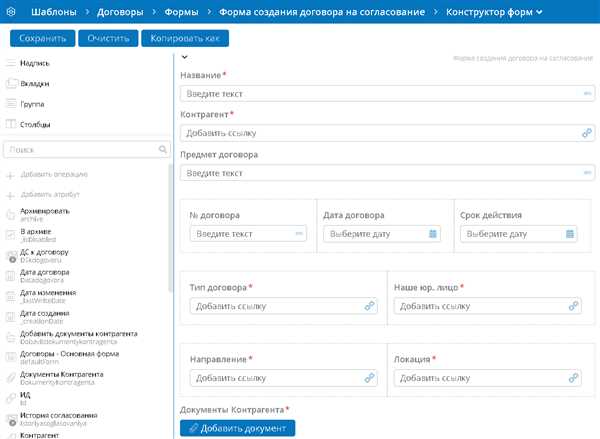Screen dimensions: 600x439
Task: Click link icon in Локация field
Action: click(x=573, y=378)
